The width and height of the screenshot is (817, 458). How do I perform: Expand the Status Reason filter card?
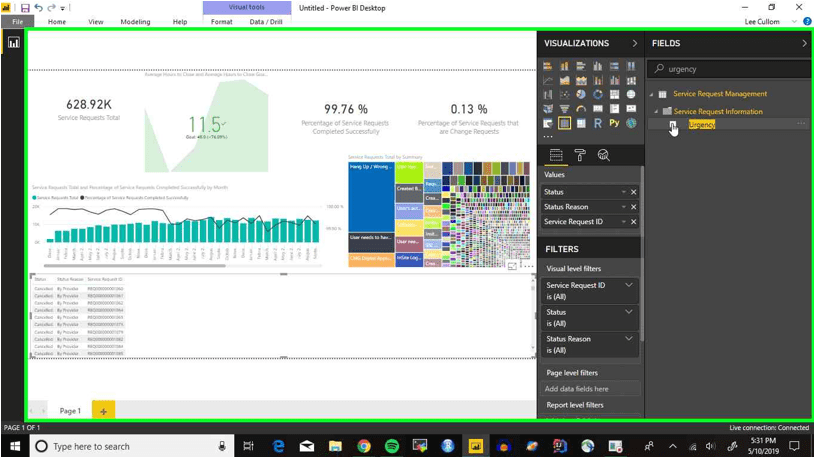[x=629, y=339]
